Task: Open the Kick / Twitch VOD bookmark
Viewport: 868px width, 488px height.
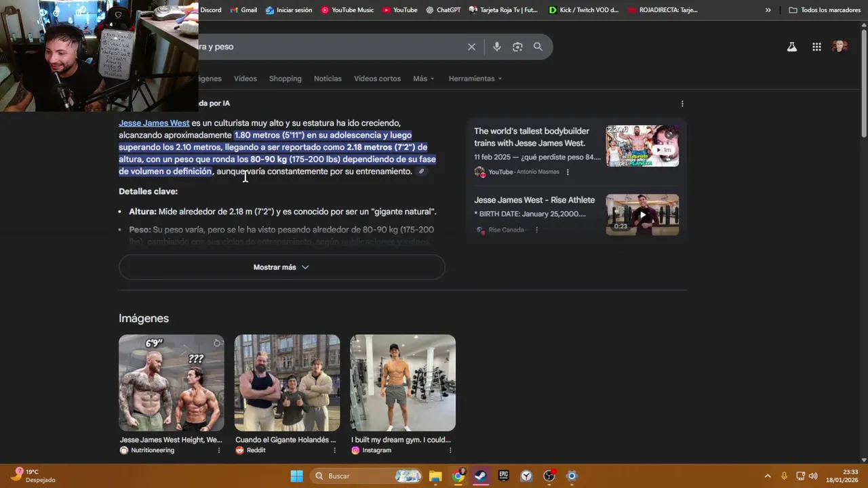Action: (x=583, y=10)
